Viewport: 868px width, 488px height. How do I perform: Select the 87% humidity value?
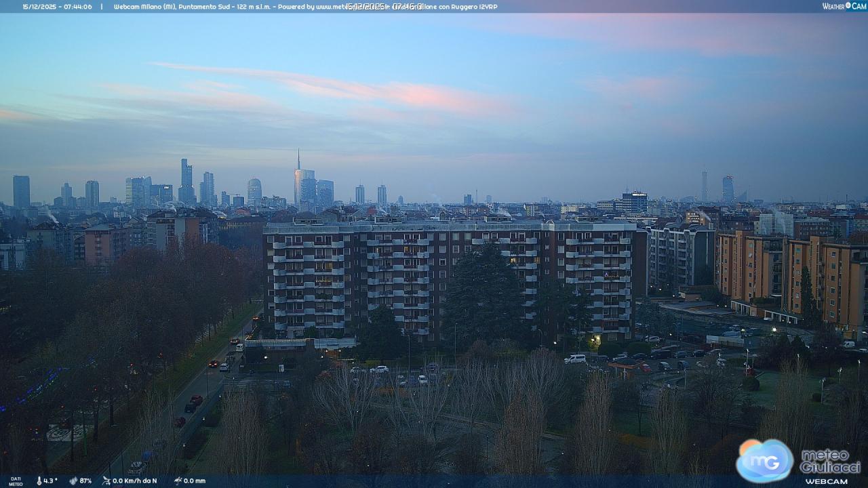click(85, 481)
